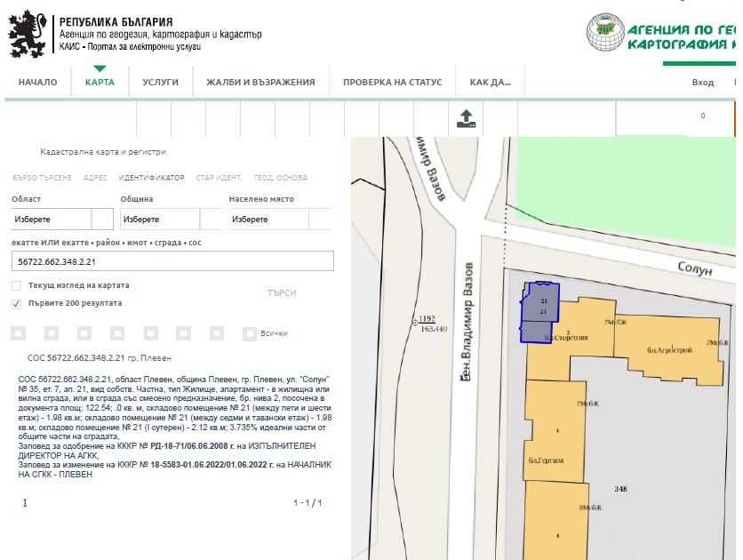This screenshot has width=743, height=560.
Task: Click order number РД-18-71/06.06.2008 г.
Action: [x=192, y=446]
